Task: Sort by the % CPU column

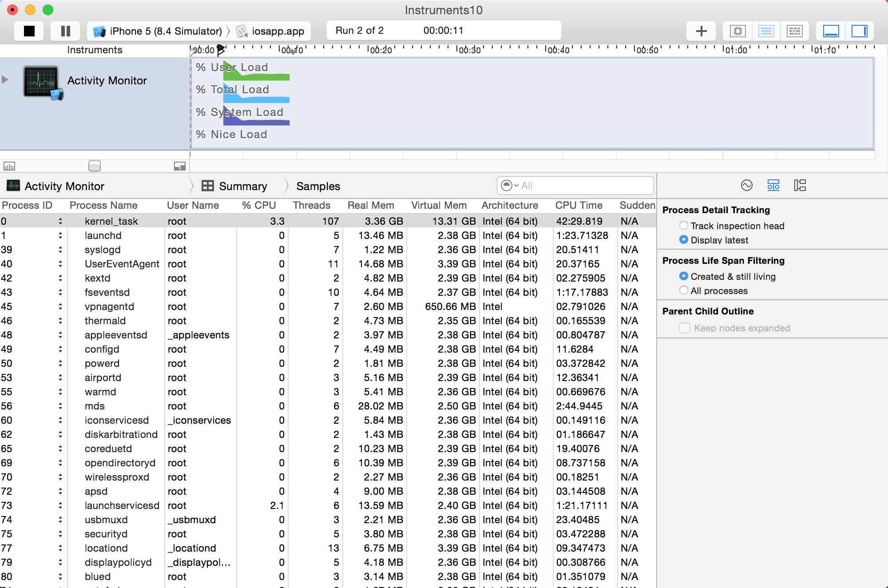Action: (x=259, y=205)
